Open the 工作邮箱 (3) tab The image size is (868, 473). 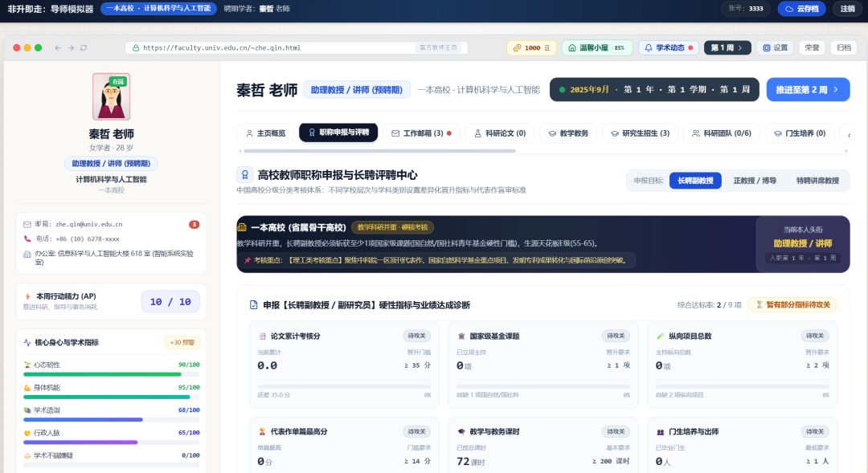[x=421, y=133]
